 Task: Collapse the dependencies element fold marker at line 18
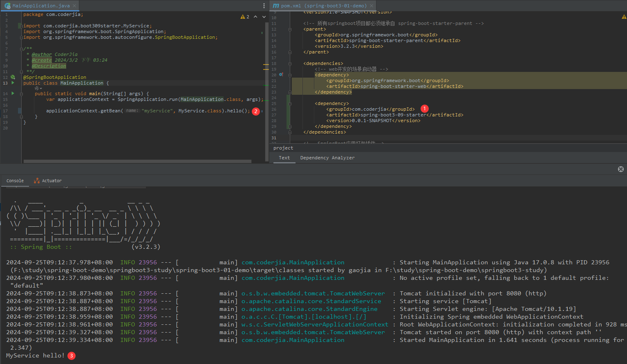click(x=290, y=63)
